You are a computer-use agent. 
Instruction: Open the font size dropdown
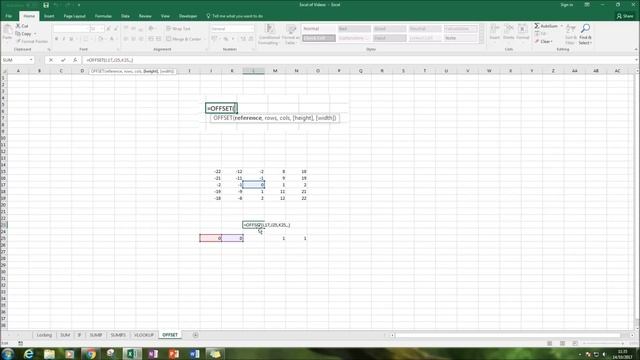pos(102,29)
